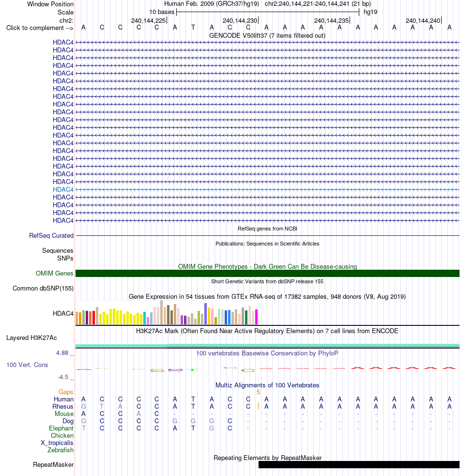Screen dimensions: 460x476
Task: Select the 'Window Position' row label
Action: point(50,4)
